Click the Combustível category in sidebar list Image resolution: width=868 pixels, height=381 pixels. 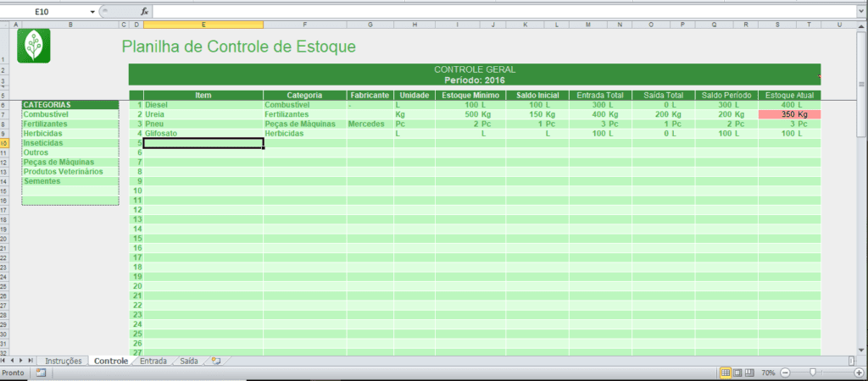70,114
